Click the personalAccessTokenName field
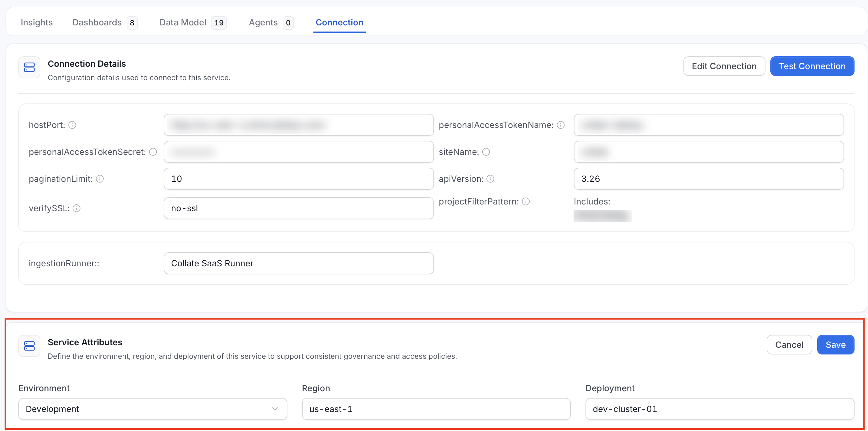Screen dimensions: 868x431 pos(709,125)
